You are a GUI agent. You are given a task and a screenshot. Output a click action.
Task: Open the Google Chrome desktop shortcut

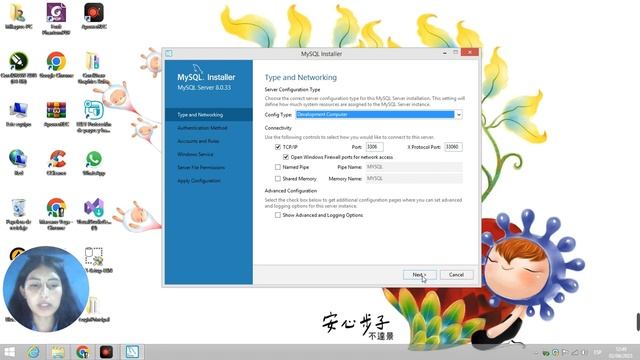56,64
